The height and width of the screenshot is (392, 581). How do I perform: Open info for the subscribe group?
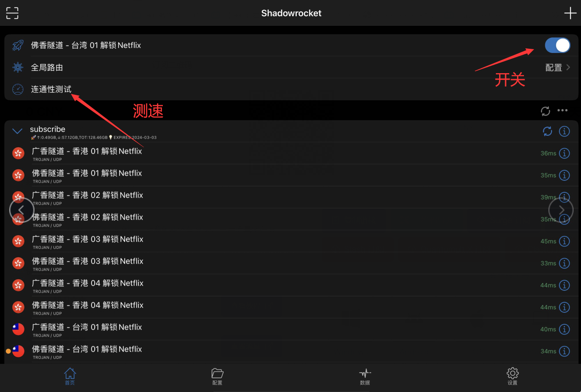click(x=564, y=132)
